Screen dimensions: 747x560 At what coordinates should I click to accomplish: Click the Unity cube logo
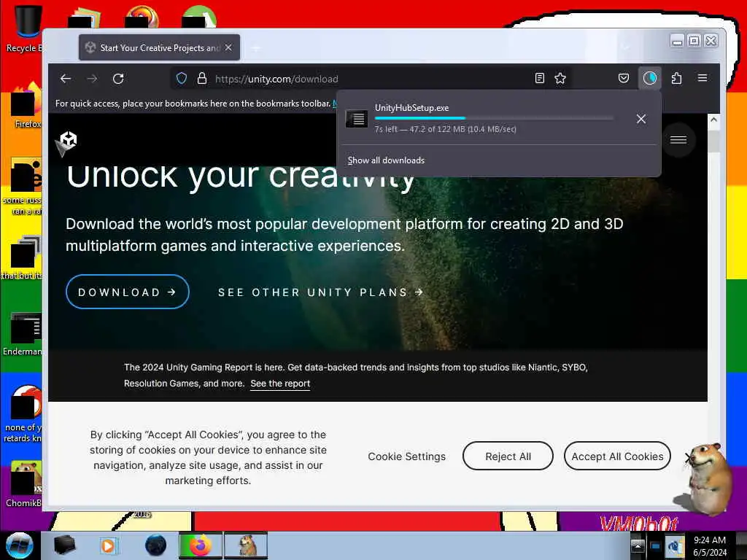tap(68, 142)
